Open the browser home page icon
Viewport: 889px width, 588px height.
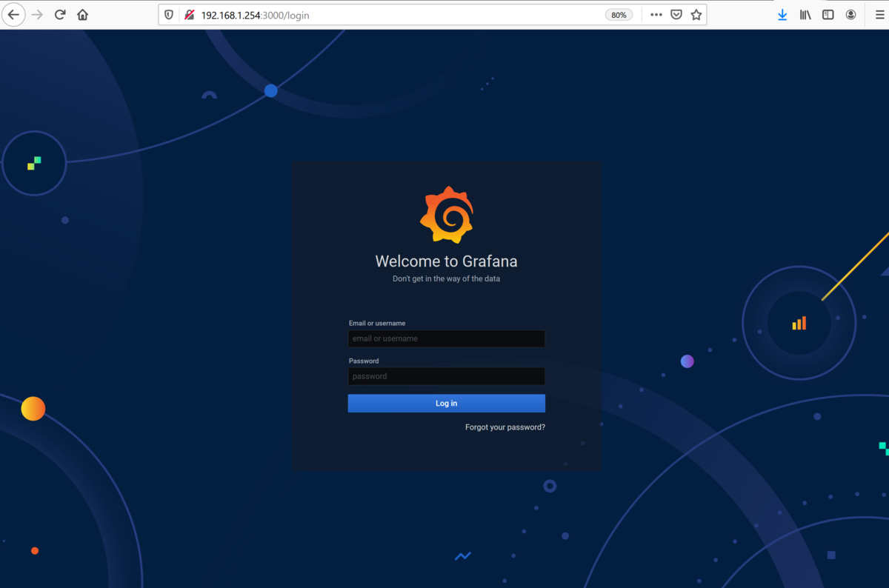pos(82,15)
